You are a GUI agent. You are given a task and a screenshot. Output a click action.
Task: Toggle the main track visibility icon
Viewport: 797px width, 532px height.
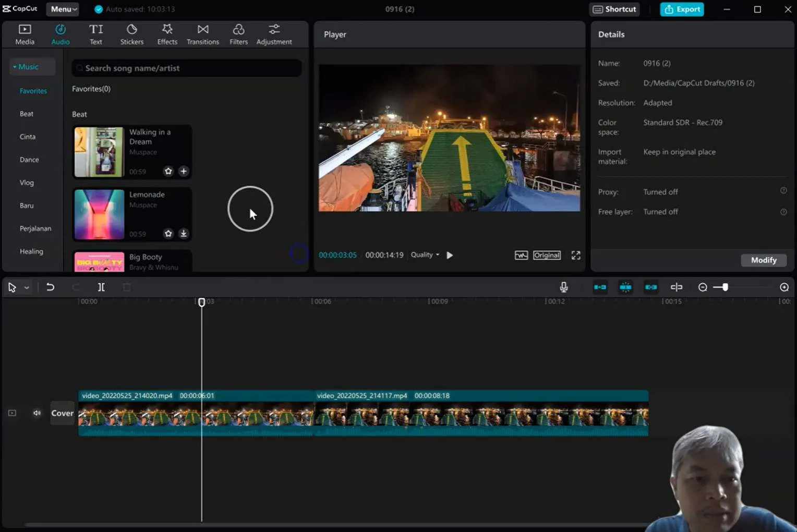coord(12,413)
